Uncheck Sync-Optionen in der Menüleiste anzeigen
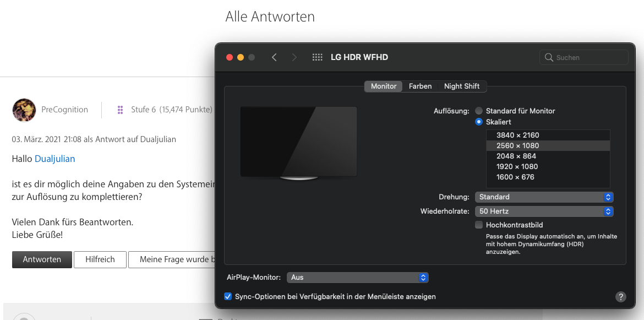Image resolution: width=644 pixels, height=320 pixels. coord(228,296)
